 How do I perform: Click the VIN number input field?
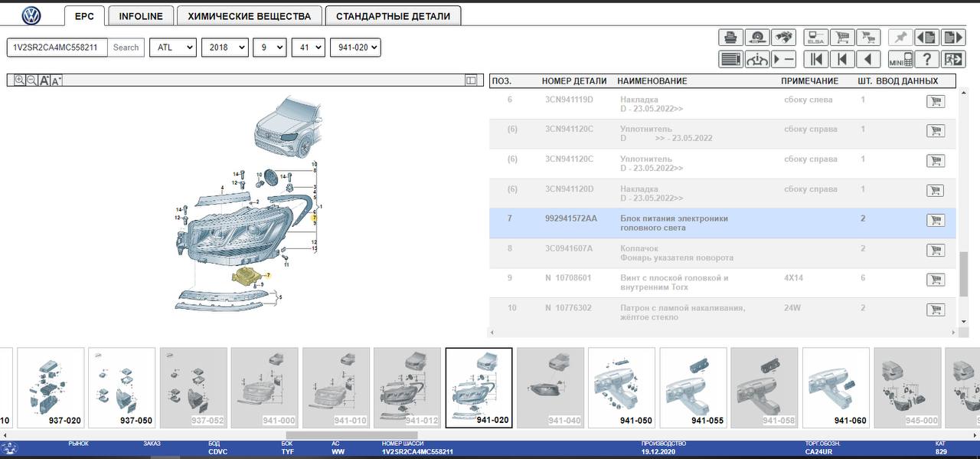[57, 48]
